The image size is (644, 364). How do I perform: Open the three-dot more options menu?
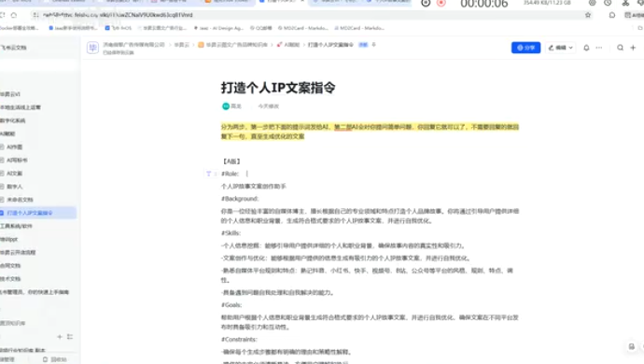point(599,48)
